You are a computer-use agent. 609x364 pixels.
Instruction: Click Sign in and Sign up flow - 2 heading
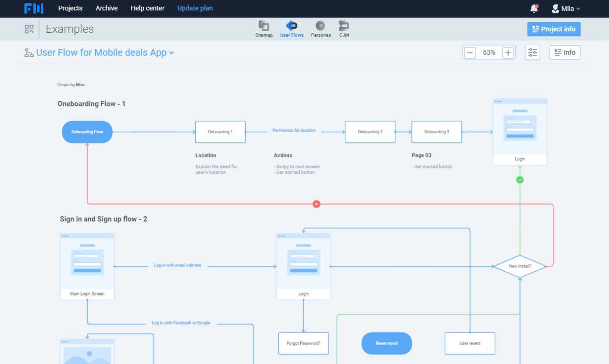[x=104, y=219]
